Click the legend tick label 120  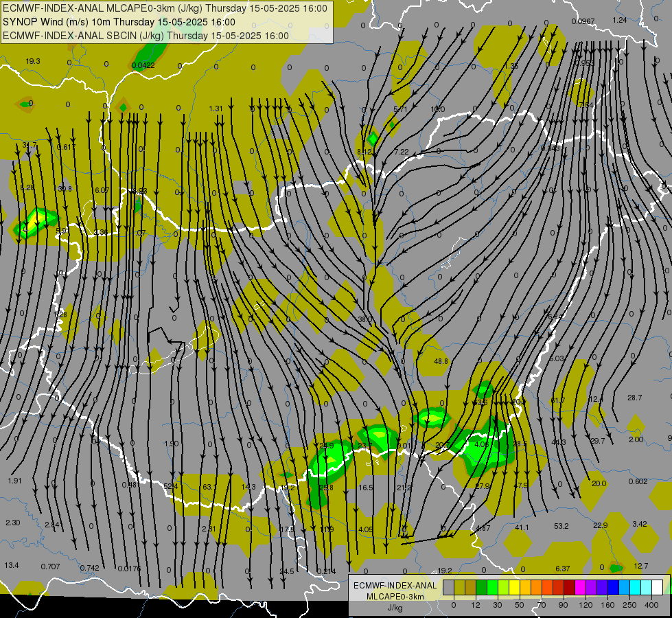click(x=586, y=605)
